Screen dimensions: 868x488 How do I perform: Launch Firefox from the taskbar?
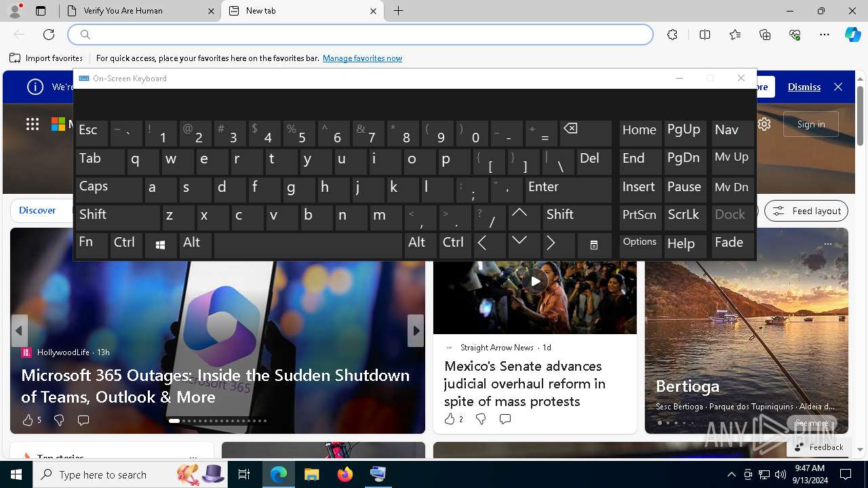coord(344,474)
